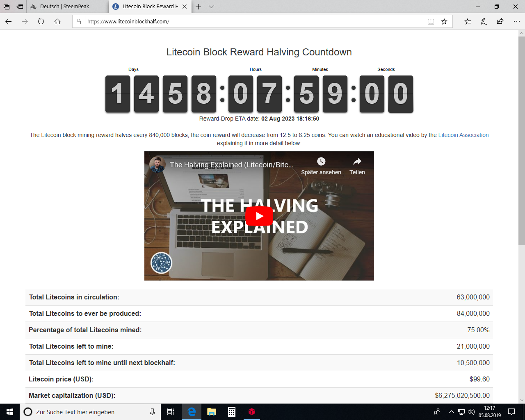This screenshot has width=525, height=420.
Task: Click the microphone icon in taskbar search
Action: pos(152,412)
